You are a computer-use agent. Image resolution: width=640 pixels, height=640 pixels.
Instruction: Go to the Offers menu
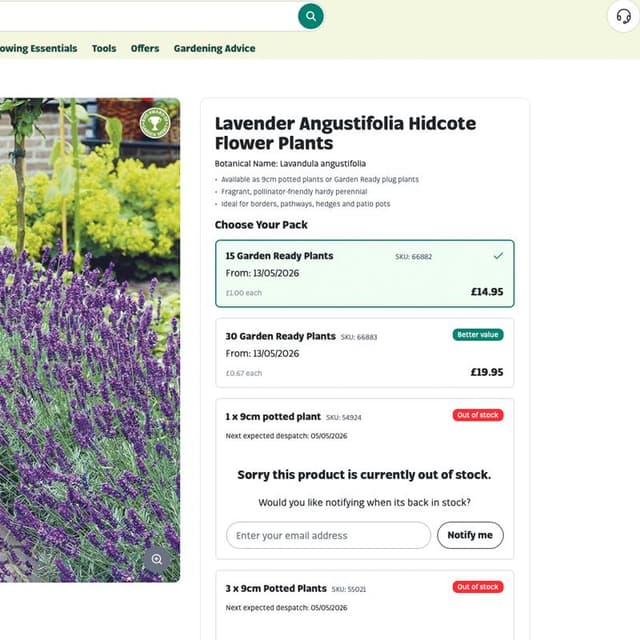click(x=145, y=48)
